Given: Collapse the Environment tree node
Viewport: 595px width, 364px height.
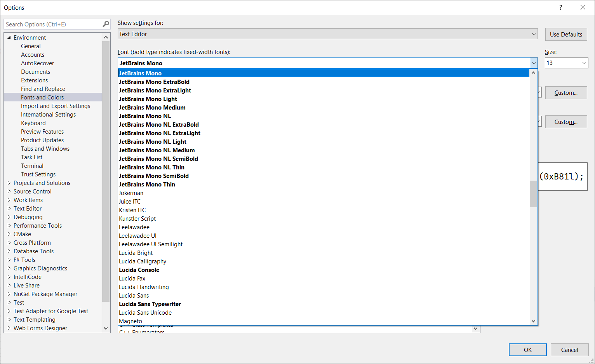Looking at the screenshot, I should (x=9, y=38).
